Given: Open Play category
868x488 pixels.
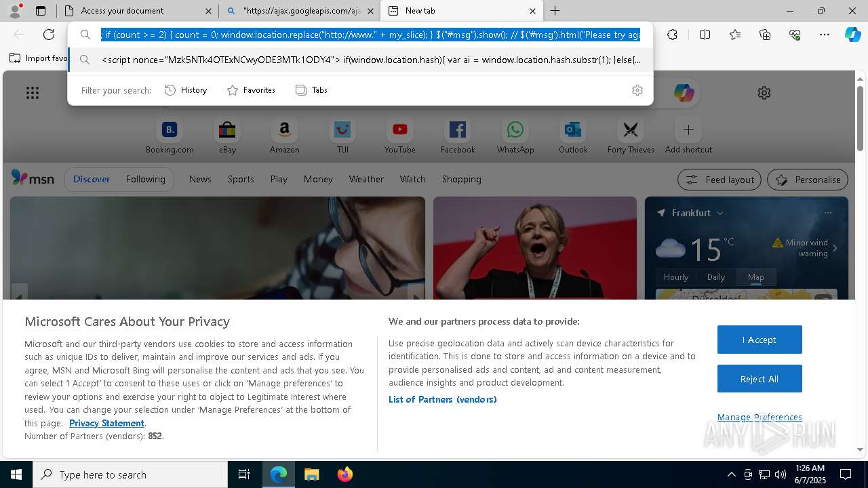Looking at the screenshot, I should 279,179.
